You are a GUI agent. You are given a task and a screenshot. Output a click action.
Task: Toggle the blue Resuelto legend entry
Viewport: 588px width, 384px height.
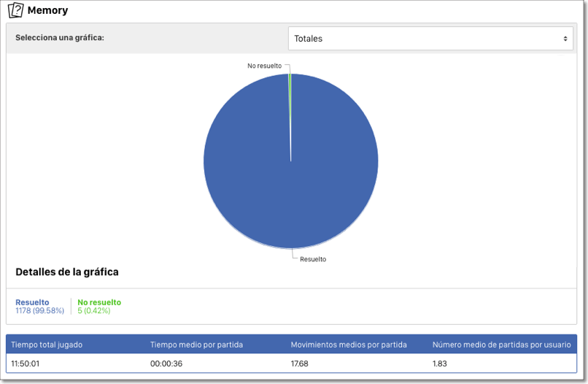click(x=32, y=302)
